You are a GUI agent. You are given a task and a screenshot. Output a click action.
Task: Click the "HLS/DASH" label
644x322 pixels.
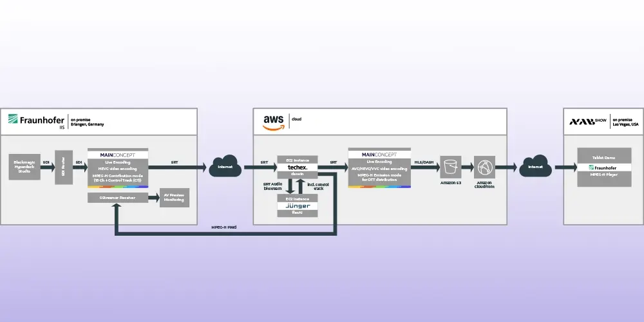424,163
